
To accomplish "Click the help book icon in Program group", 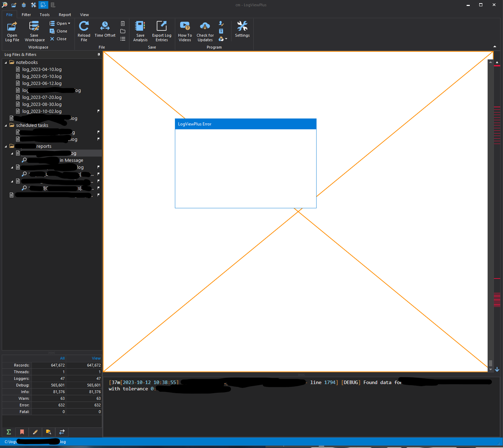I will tap(221, 31).
